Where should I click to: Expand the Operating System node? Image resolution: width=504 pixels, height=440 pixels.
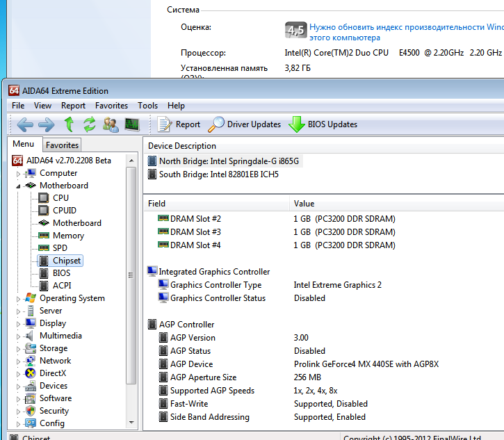tap(19, 299)
